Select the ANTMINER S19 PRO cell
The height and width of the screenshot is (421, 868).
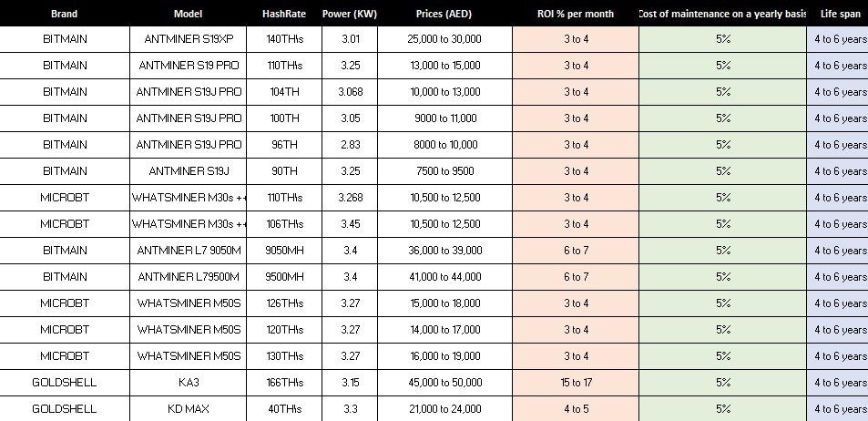[x=189, y=66]
